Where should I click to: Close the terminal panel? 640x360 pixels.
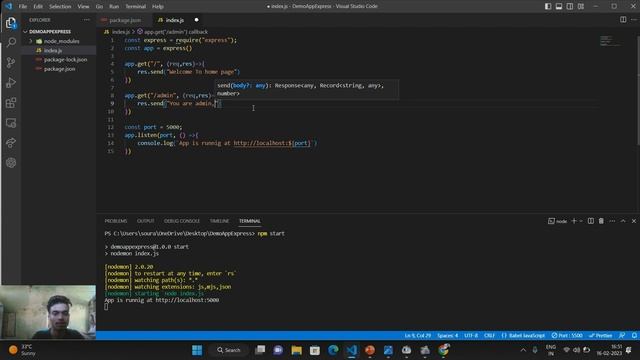(x=634, y=221)
